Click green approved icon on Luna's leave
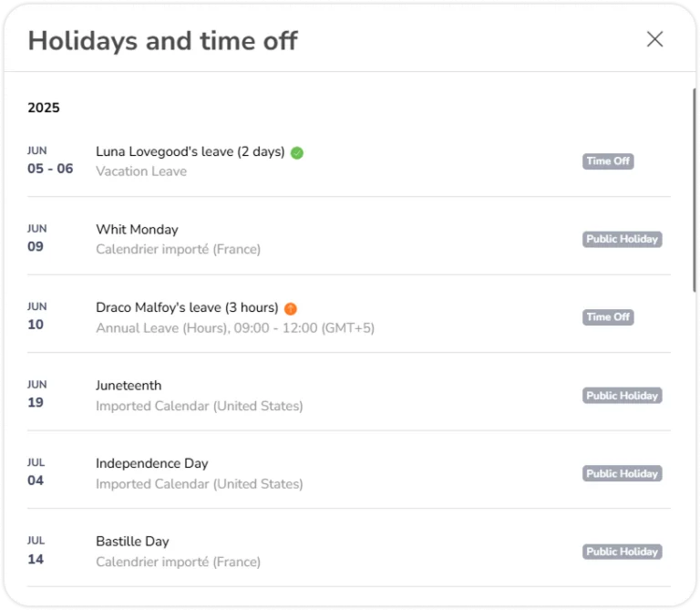 (x=297, y=152)
